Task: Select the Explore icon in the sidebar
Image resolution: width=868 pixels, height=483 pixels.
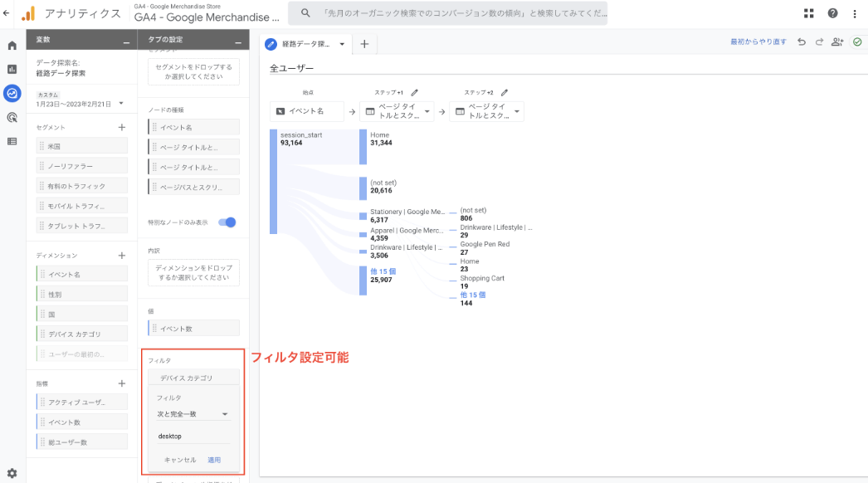Action: [x=12, y=93]
